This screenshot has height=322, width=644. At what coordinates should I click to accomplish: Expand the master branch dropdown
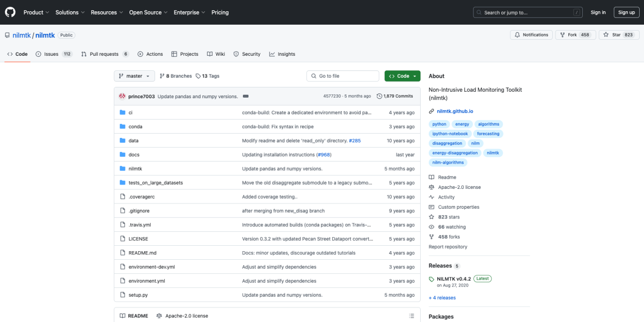(134, 76)
